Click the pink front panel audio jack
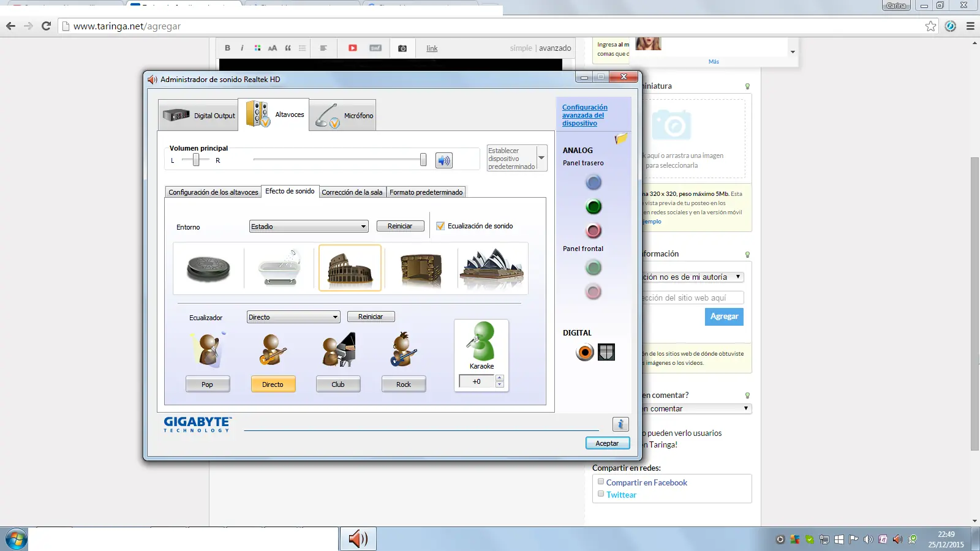This screenshot has height=551, width=980. pyautogui.click(x=594, y=292)
